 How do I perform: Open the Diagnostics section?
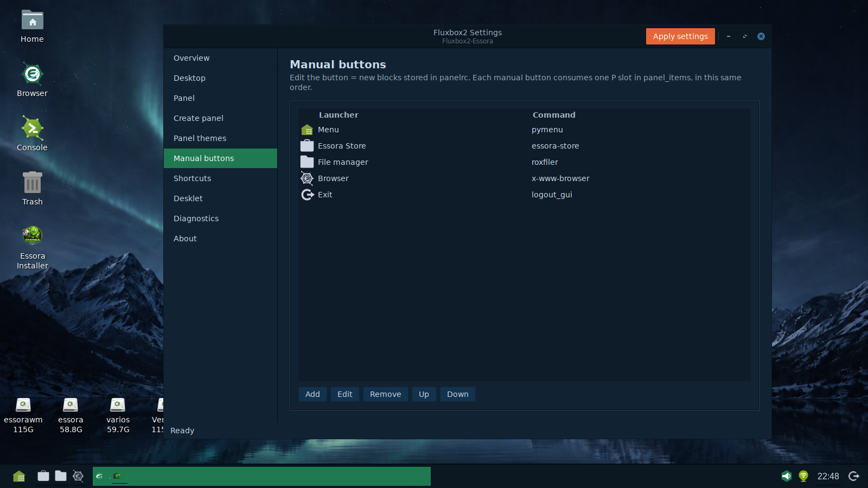(x=220, y=219)
